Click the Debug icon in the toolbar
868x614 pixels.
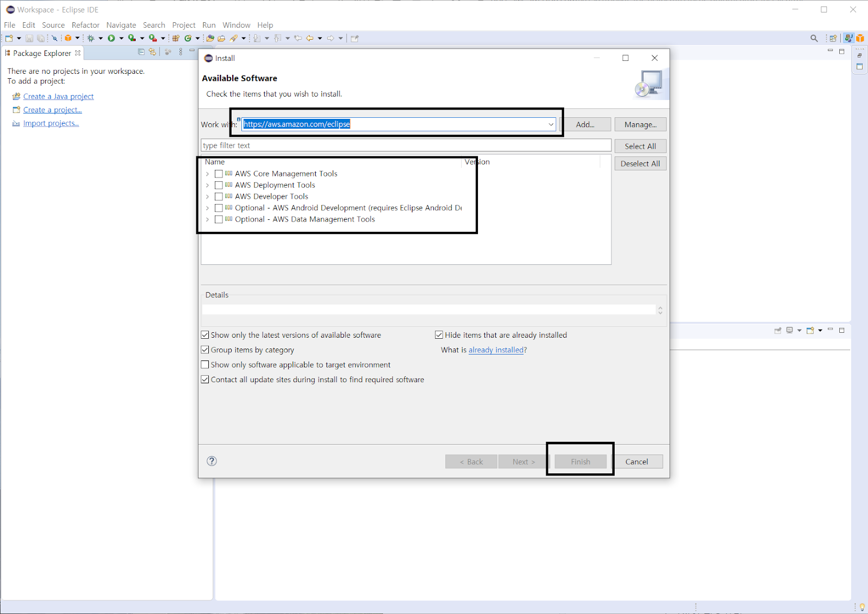[91, 38]
